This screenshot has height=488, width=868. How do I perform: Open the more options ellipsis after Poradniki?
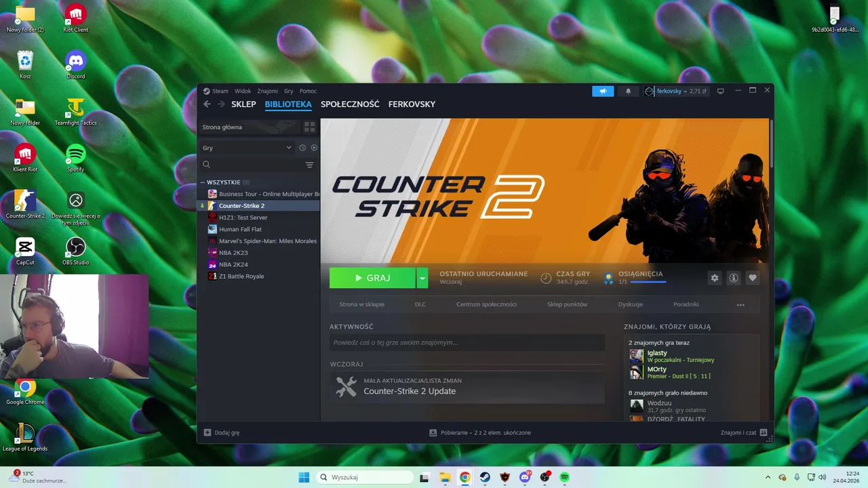tap(741, 304)
